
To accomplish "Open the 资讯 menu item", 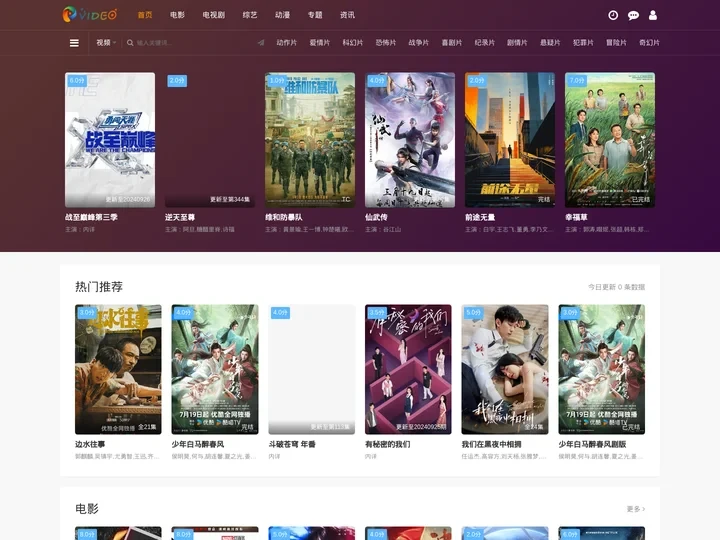I will click(x=347, y=15).
